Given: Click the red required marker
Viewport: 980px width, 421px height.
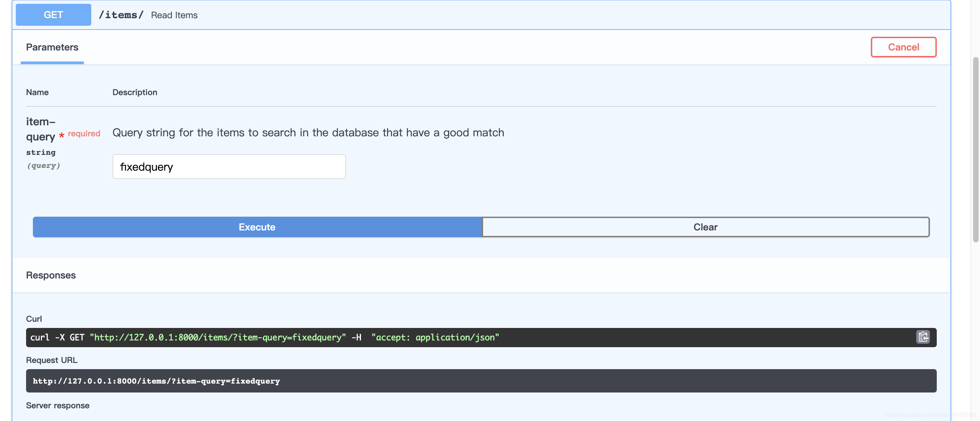Looking at the screenshot, I should point(80,134).
